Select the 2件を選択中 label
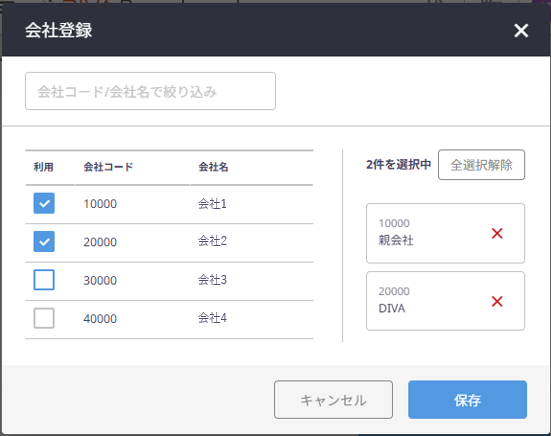551x436 pixels. coord(398,164)
